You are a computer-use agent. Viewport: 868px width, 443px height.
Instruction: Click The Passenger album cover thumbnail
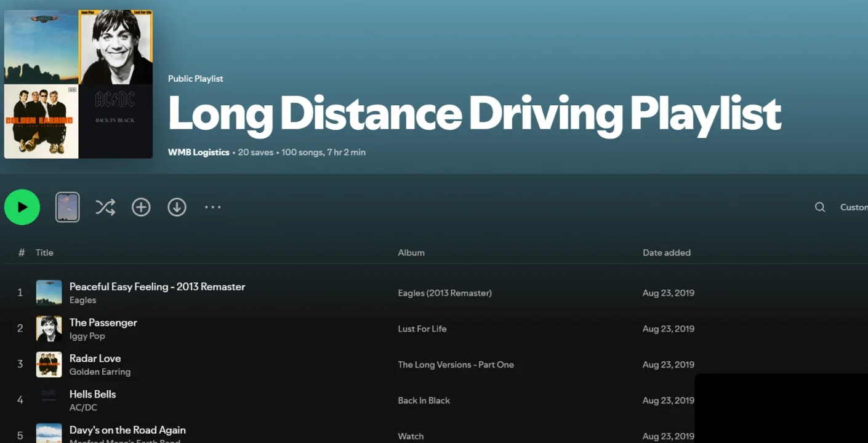49,329
